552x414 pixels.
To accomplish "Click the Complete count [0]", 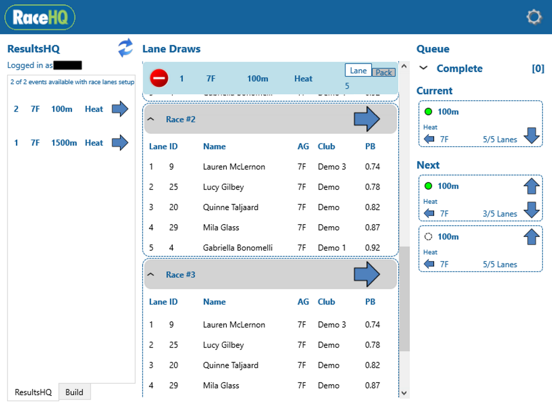I will pos(538,68).
